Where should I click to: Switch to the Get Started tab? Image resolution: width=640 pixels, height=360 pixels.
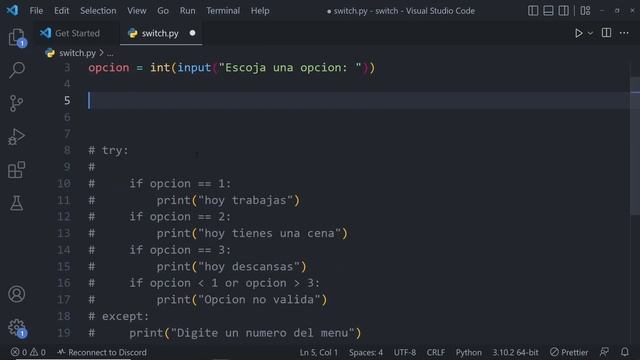[x=77, y=33]
